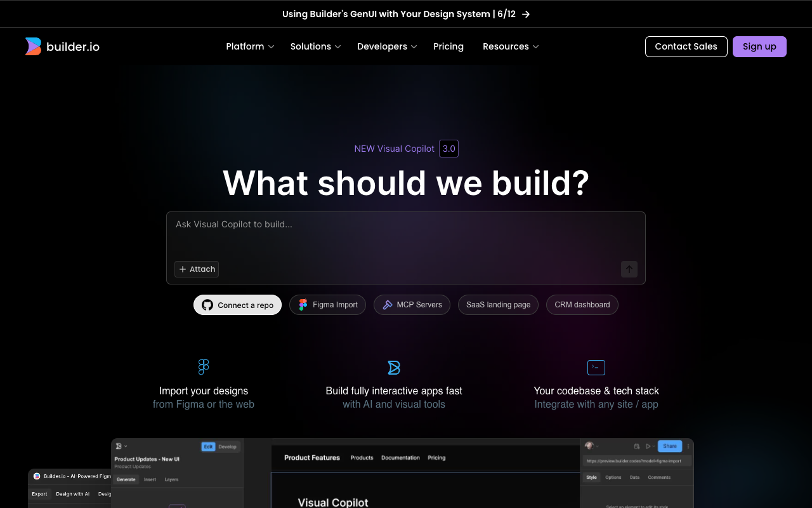Click the send arrow button in prompt box
Viewport: 812px width, 508px height.
[x=629, y=269]
